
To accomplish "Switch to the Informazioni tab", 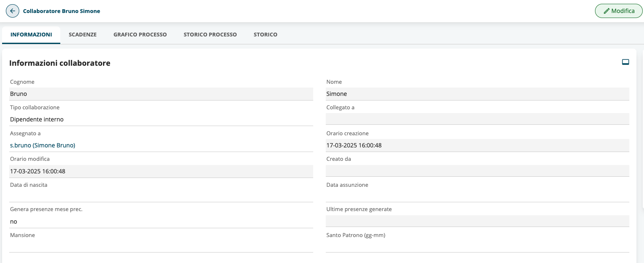I will 31,35.
